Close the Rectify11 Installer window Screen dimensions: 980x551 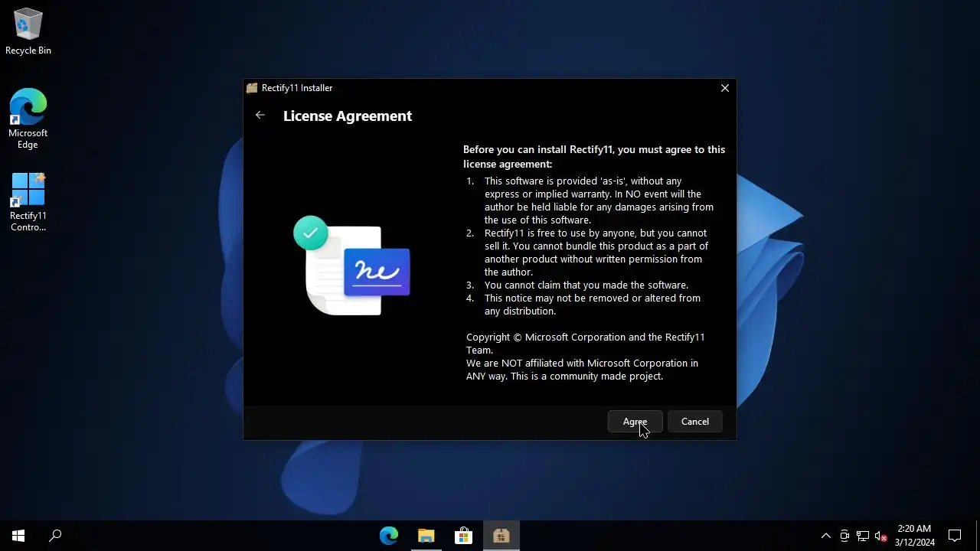tap(724, 88)
